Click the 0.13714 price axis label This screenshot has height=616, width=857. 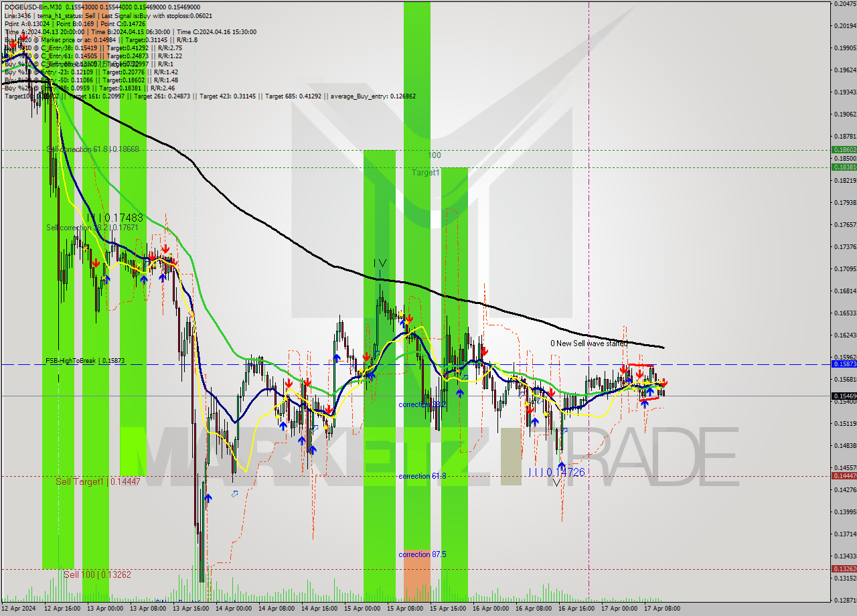(845, 534)
